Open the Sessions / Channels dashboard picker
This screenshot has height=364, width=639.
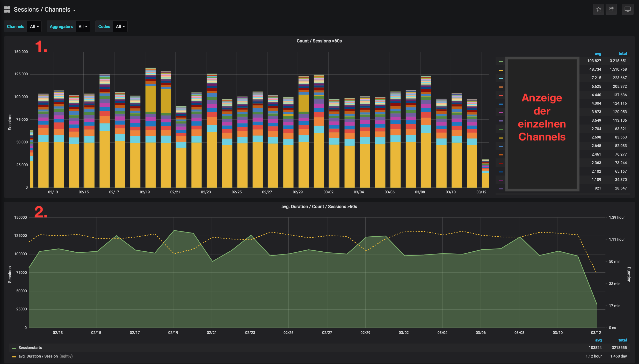pos(45,10)
